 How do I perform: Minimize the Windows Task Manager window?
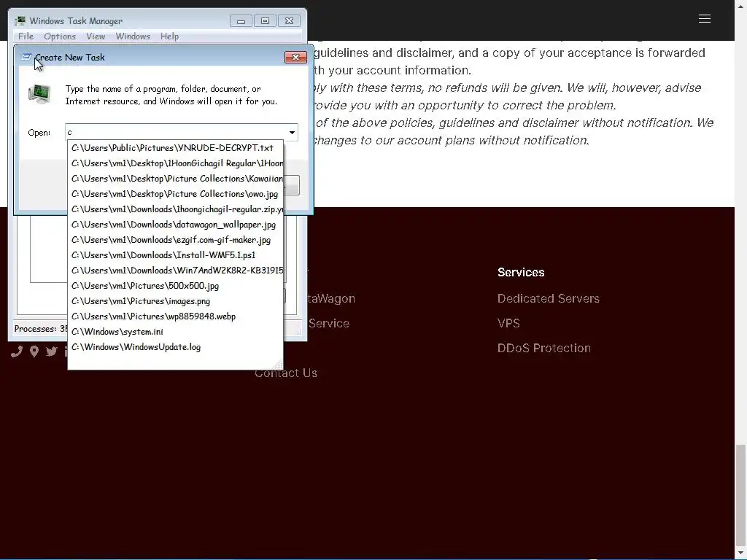point(241,21)
